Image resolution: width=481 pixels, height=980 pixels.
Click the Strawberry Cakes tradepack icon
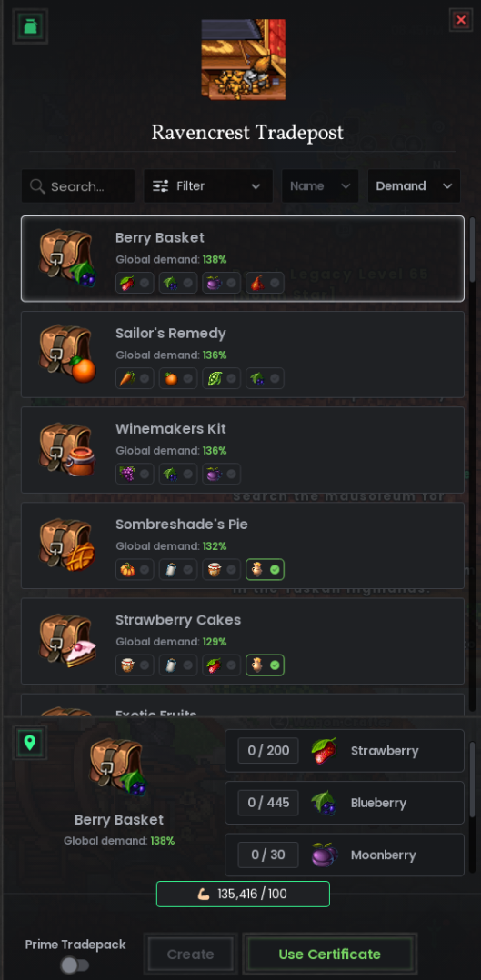tap(67, 641)
